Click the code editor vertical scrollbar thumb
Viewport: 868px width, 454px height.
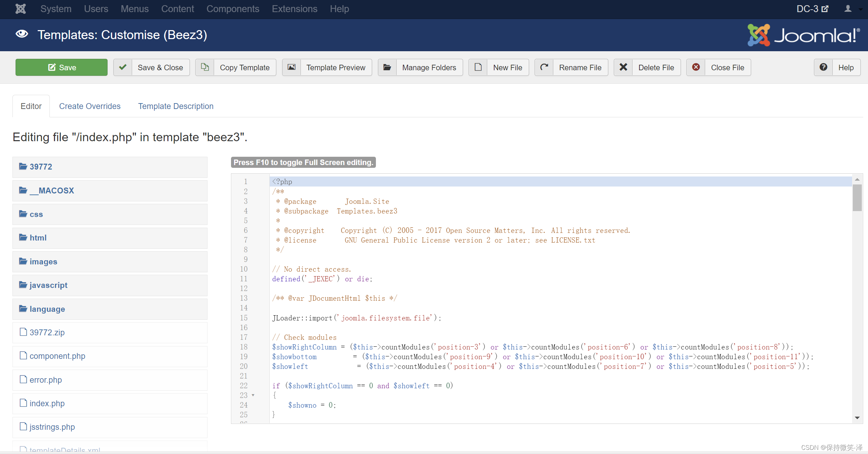857,197
